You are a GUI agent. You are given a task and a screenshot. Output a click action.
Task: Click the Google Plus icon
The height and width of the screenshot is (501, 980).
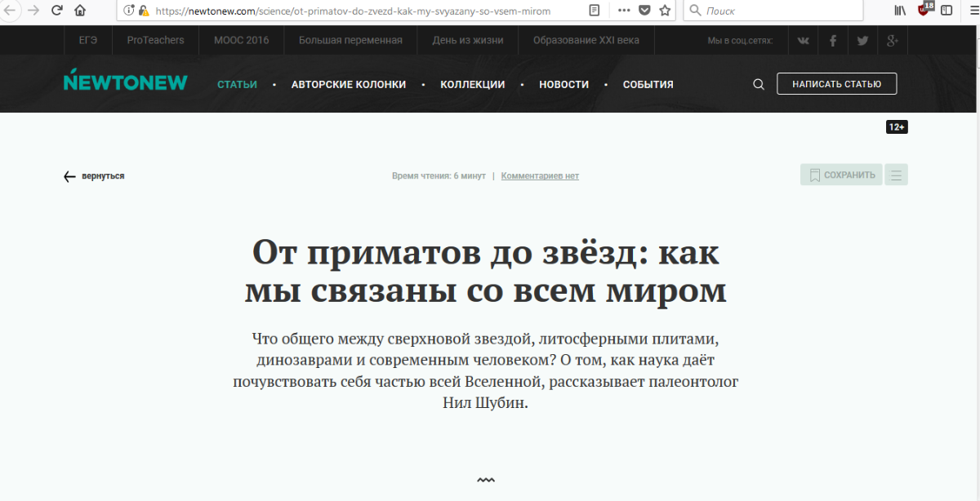[x=893, y=41]
